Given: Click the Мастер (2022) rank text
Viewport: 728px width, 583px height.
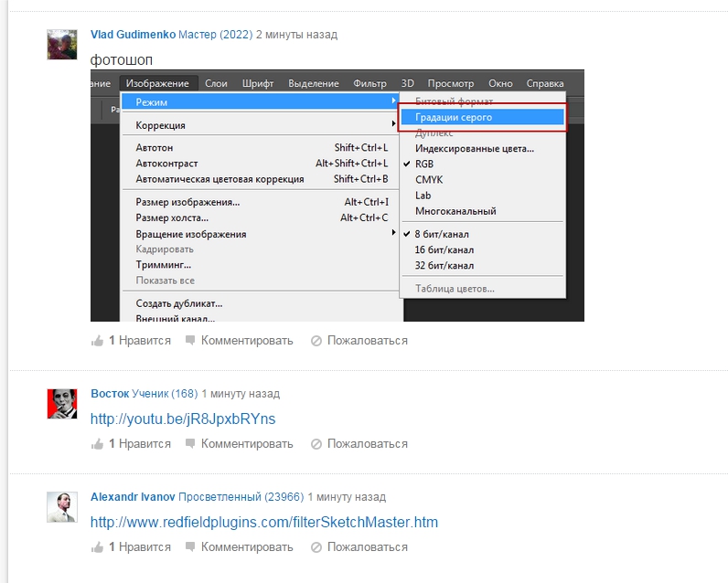Looking at the screenshot, I should (x=216, y=35).
